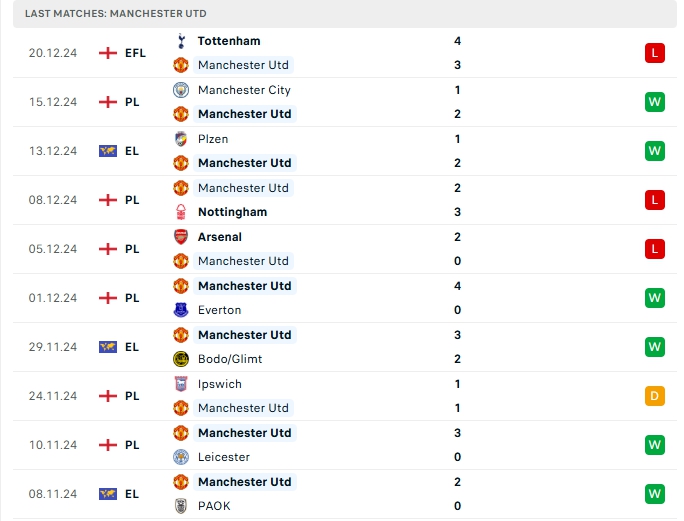The height and width of the screenshot is (521, 684).
Task: Click the Tottenham club crest icon
Action: [181, 41]
